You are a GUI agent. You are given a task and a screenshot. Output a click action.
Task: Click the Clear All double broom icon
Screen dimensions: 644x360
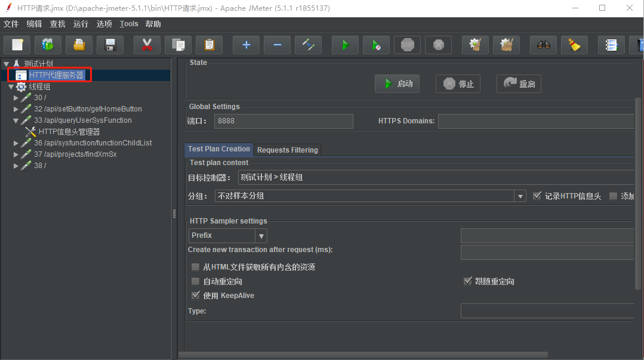[506, 45]
